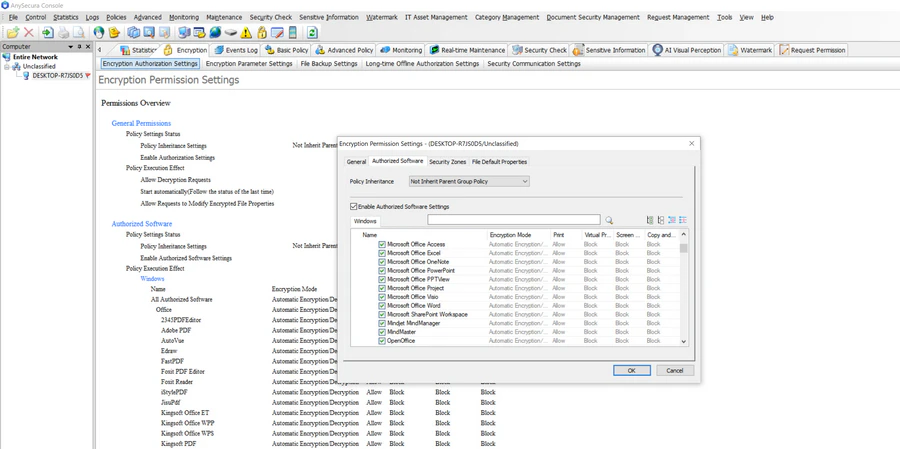Click the printer icon in the toolbar
This screenshot has height=449, width=900.
pos(63,33)
